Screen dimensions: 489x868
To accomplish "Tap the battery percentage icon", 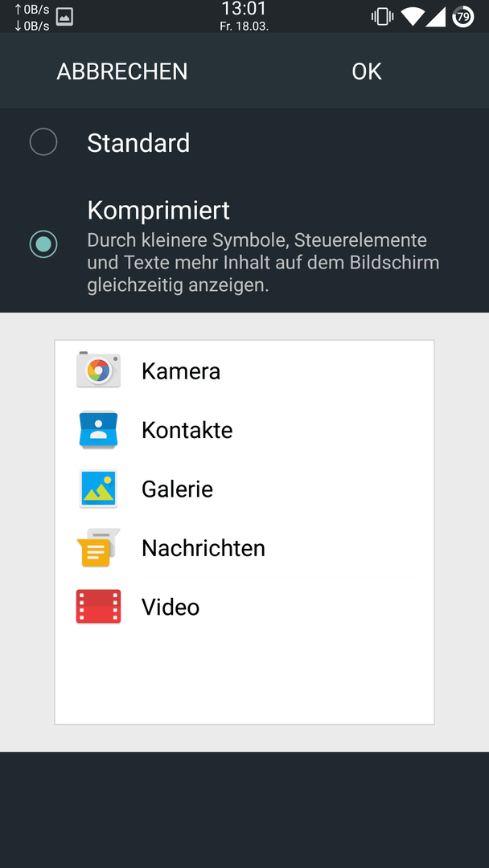I will click(x=463, y=17).
